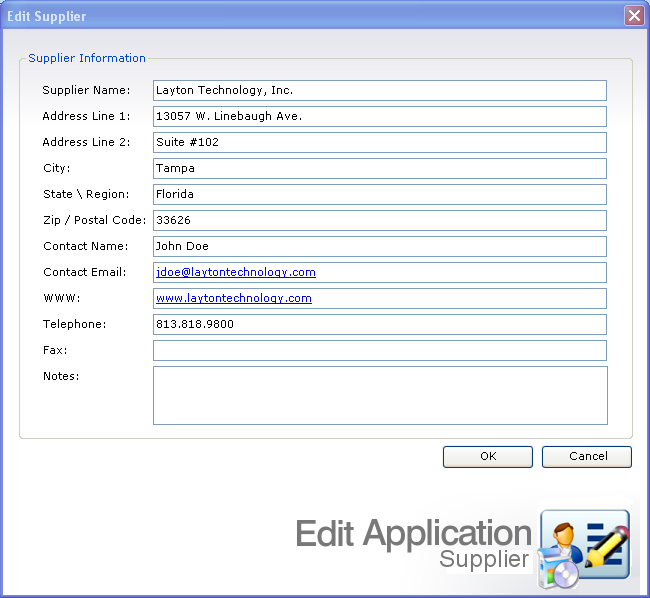Dismiss the dialog with Cancel
This screenshot has height=598, width=650.
pos(587,457)
